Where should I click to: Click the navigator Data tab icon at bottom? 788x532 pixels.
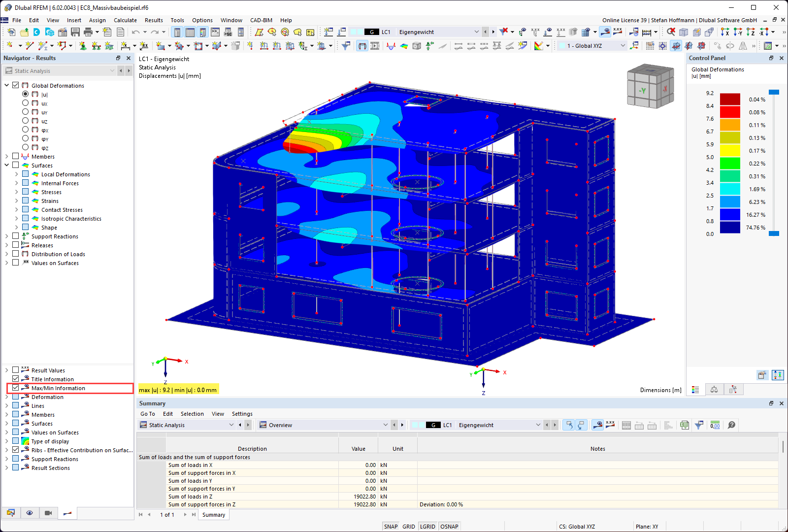click(x=11, y=513)
